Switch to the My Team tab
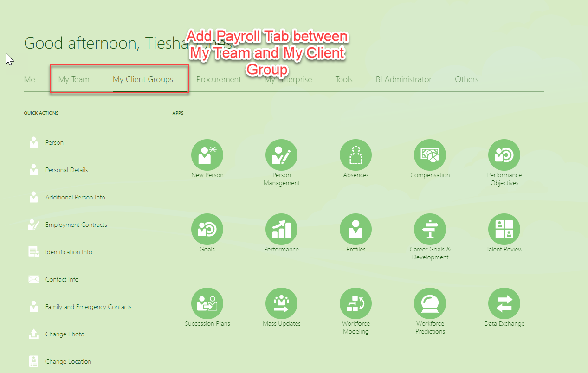Viewport: 588px width, 373px height. 74,79
